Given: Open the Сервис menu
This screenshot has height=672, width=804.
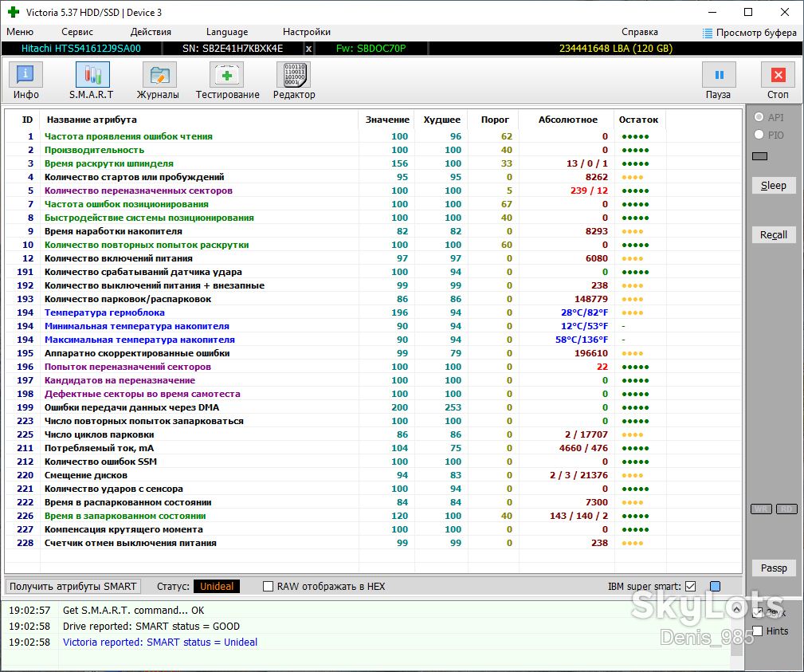Looking at the screenshot, I should click(x=77, y=32).
